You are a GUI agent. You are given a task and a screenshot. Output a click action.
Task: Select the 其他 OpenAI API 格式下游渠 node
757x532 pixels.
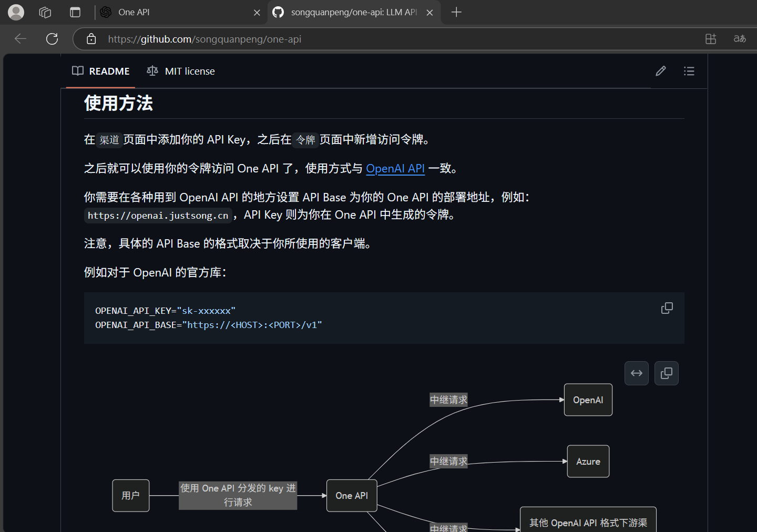tap(588, 520)
